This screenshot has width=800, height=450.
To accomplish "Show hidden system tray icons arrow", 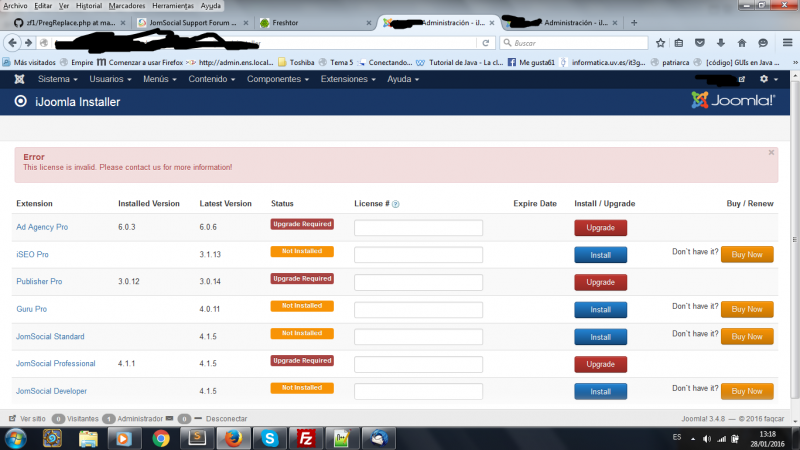I will coord(693,439).
